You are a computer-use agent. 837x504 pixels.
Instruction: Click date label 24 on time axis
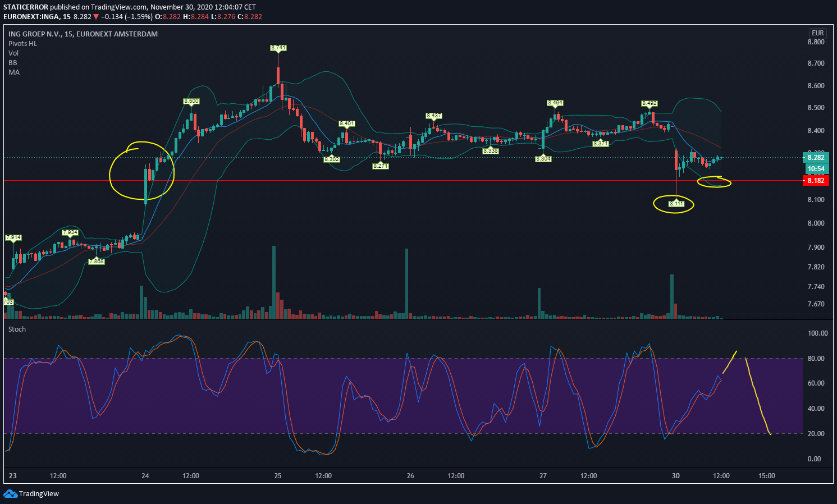[x=145, y=476]
